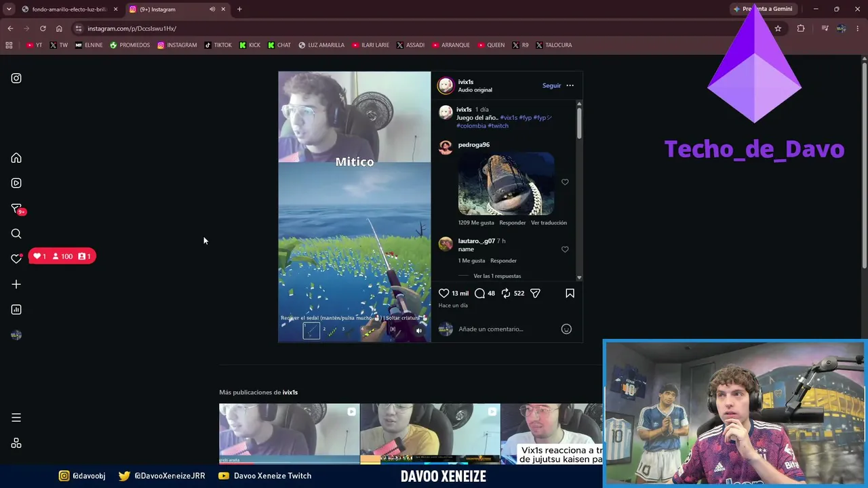Open the YT bookmark
The height and width of the screenshot is (488, 868).
[x=34, y=45]
